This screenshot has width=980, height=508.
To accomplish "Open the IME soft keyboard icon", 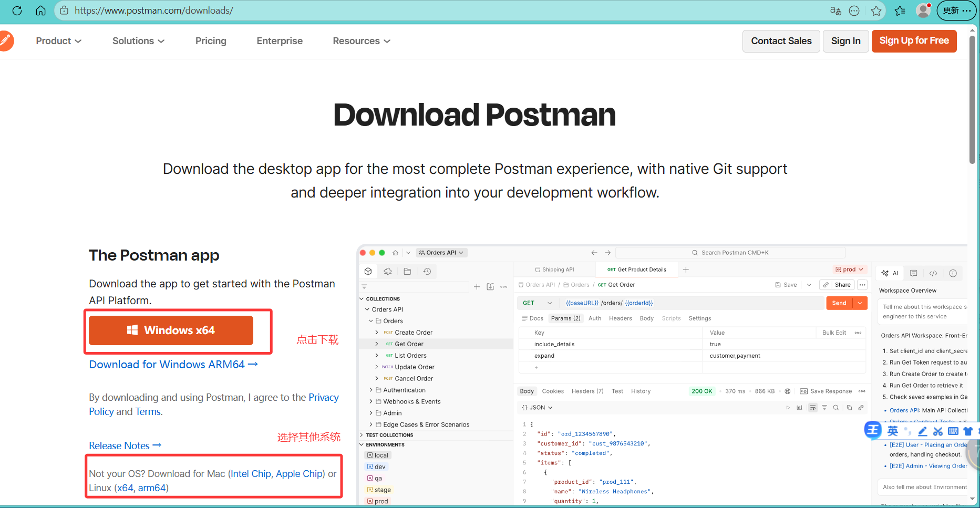I will pos(953,431).
